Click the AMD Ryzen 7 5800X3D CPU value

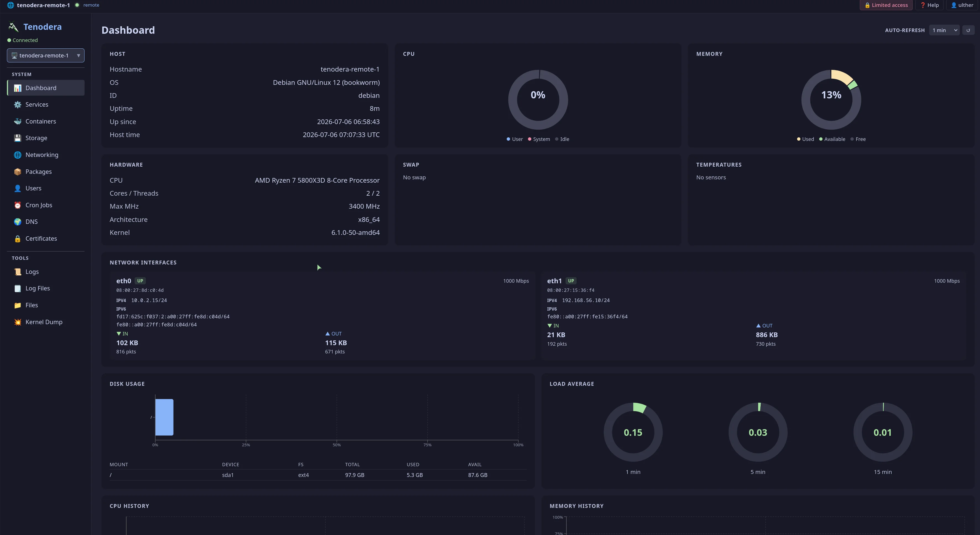317,180
